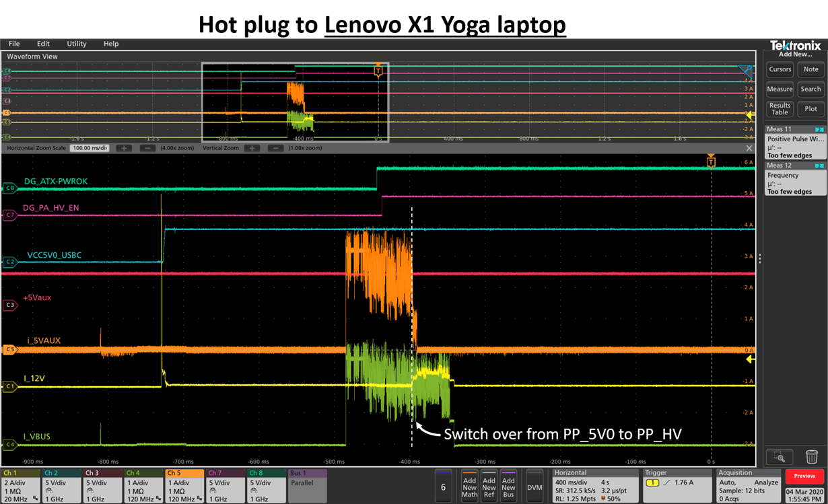Open the Horizontal settings badge
The image size is (828, 504).
pyautogui.click(x=594, y=486)
